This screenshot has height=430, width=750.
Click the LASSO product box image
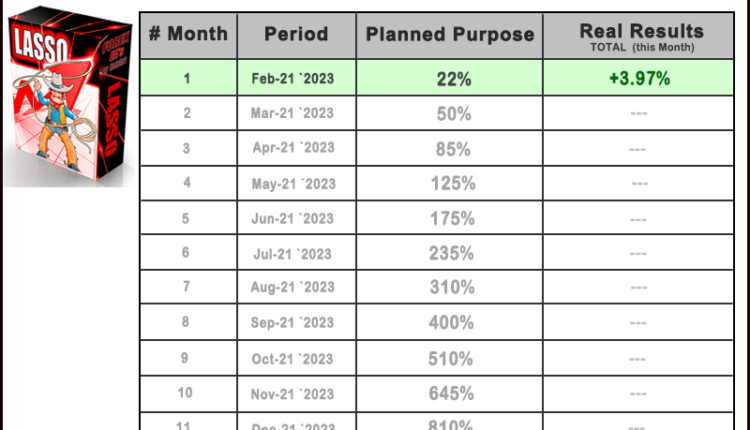point(67,100)
